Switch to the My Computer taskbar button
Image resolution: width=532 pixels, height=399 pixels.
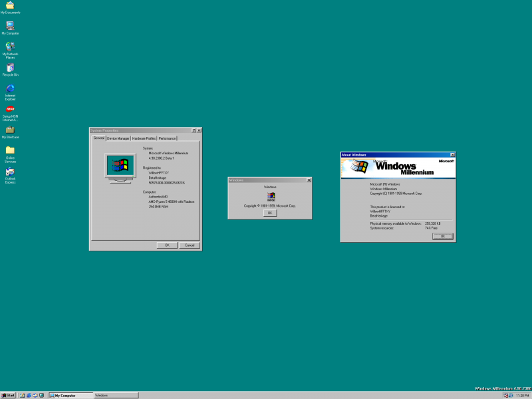coord(71,395)
